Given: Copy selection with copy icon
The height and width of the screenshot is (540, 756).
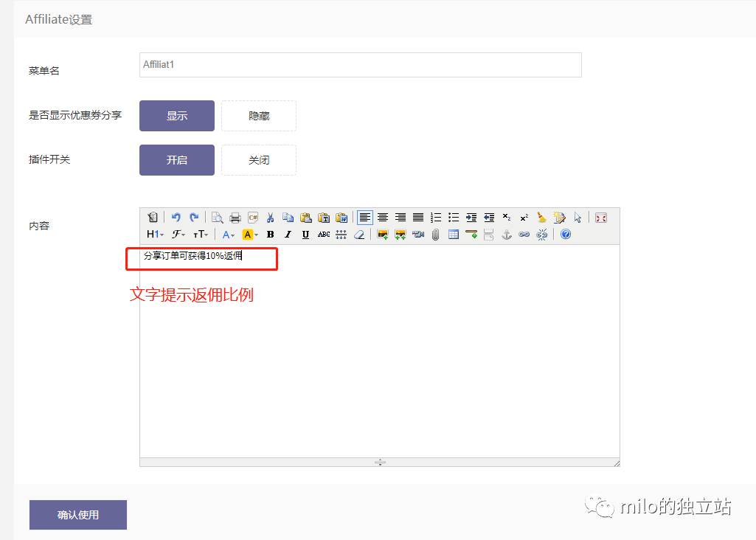Looking at the screenshot, I should (x=288, y=218).
